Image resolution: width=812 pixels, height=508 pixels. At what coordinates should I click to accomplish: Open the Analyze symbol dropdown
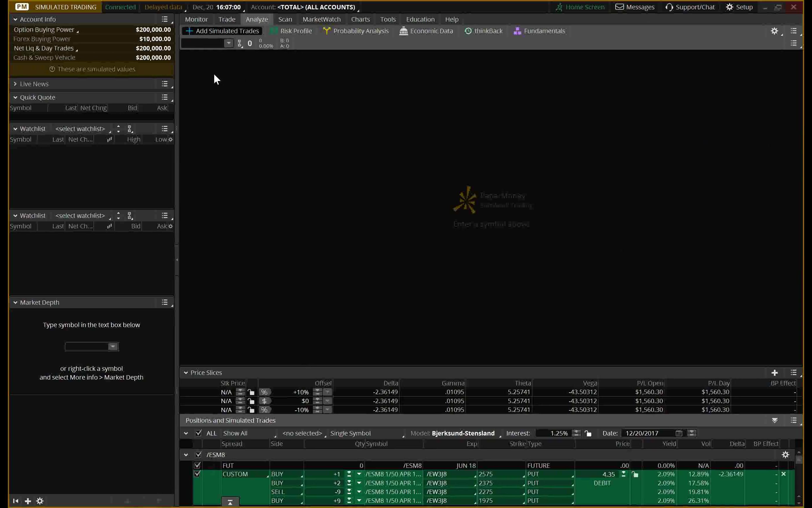tap(228, 43)
